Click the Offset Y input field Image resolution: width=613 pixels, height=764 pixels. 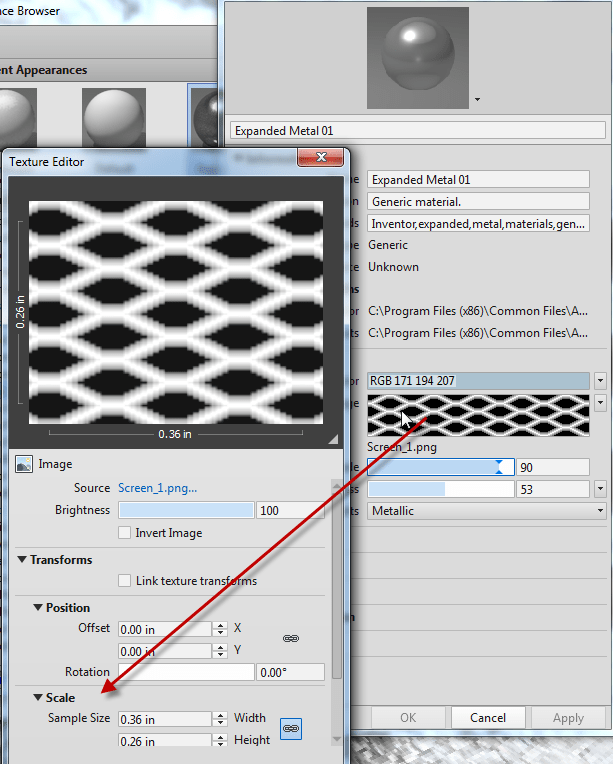pos(165,651)
